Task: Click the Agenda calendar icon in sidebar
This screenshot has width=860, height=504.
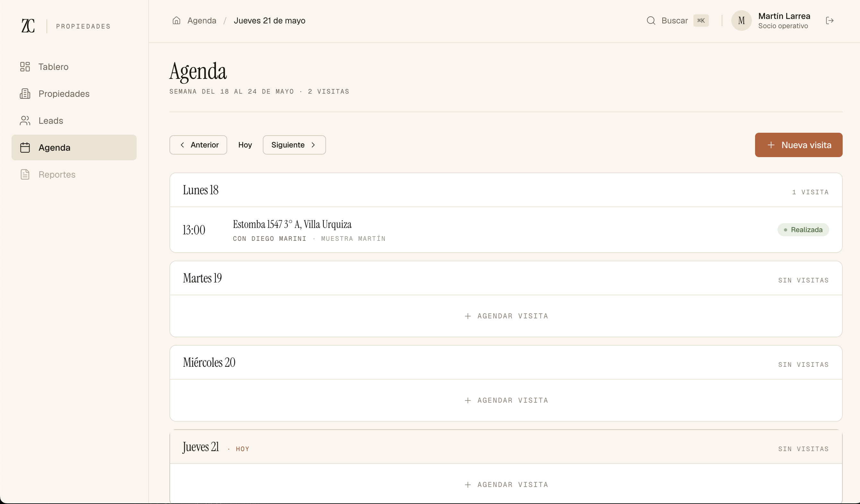Action: [25, 147]
